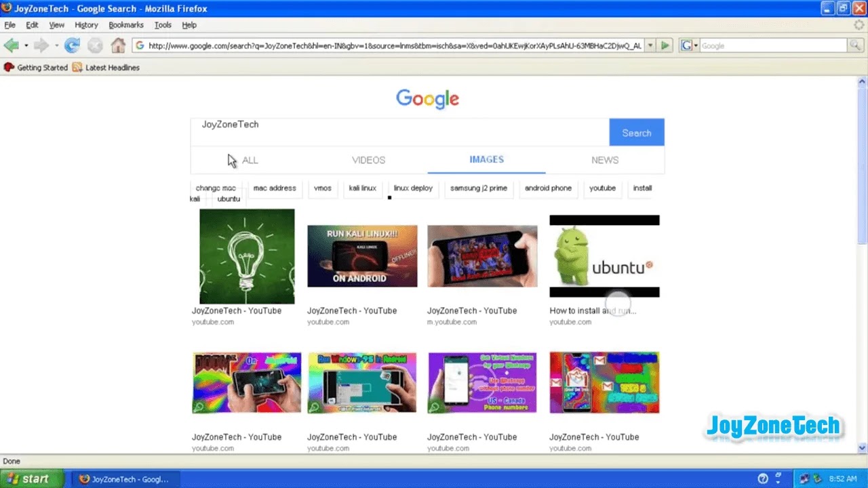This screenshot has height=488, width=868.
Task: Click the search magnifier icon in toolbar
Action: [857, 45]
